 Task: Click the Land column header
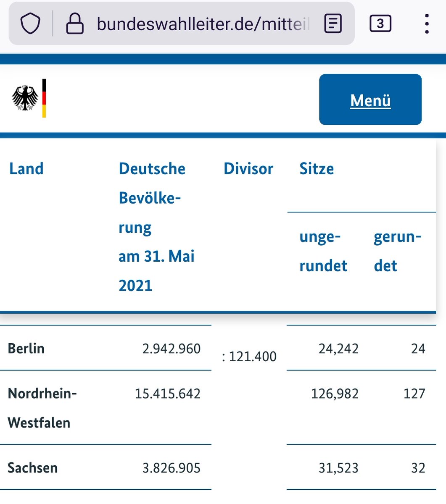point(26,169)
